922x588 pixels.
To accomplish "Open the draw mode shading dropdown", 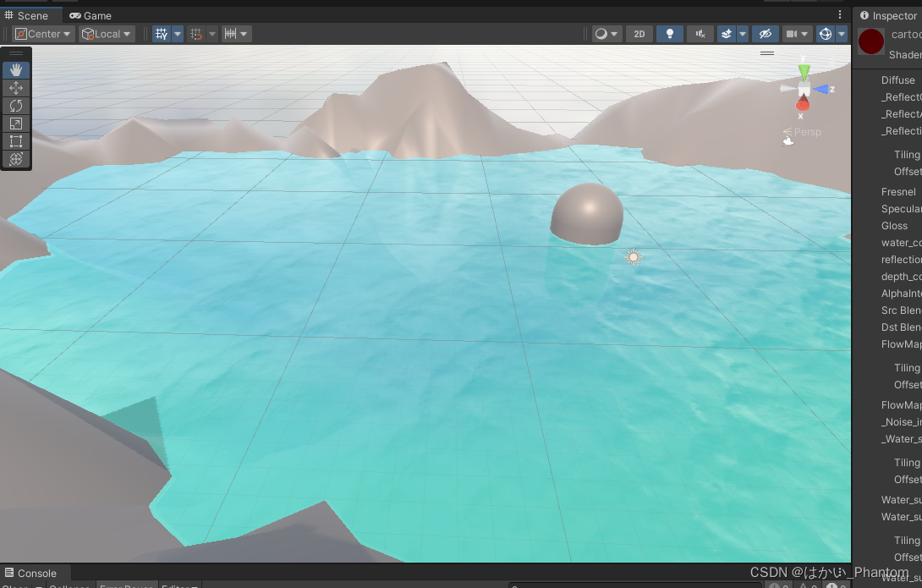I will click(606, 34).
